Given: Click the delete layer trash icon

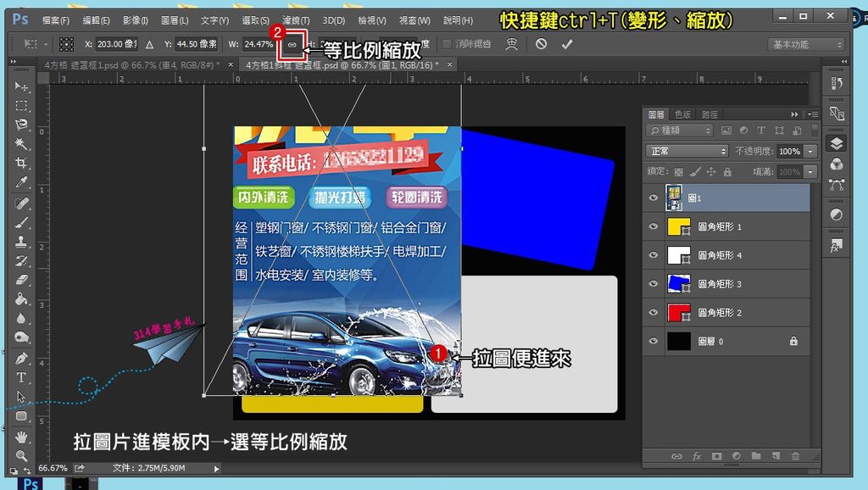Looking at the screenshot, I should click(x=795, y=456).
